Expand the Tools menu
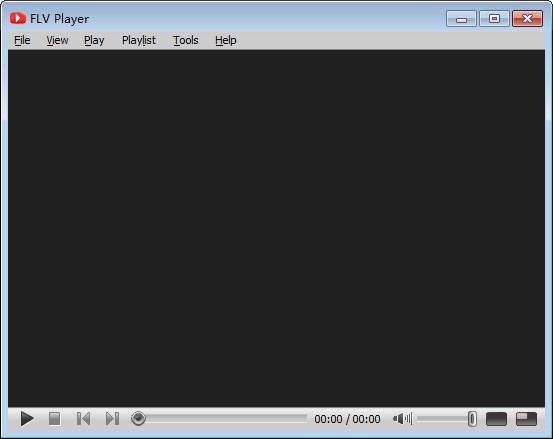The image size is (553, 439). point(186,40)
